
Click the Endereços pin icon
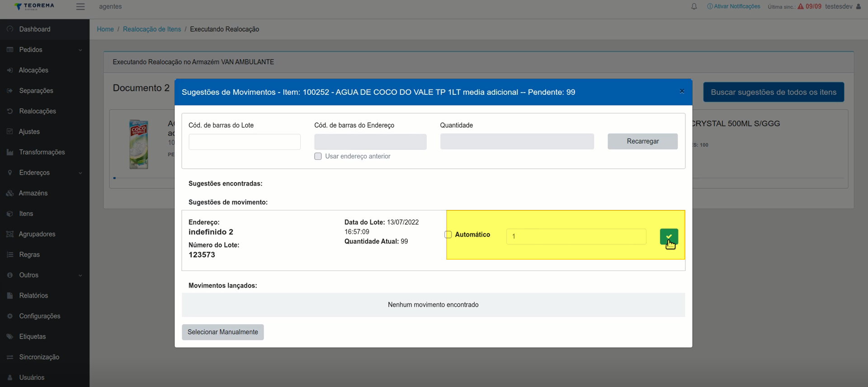click(10, 173)
